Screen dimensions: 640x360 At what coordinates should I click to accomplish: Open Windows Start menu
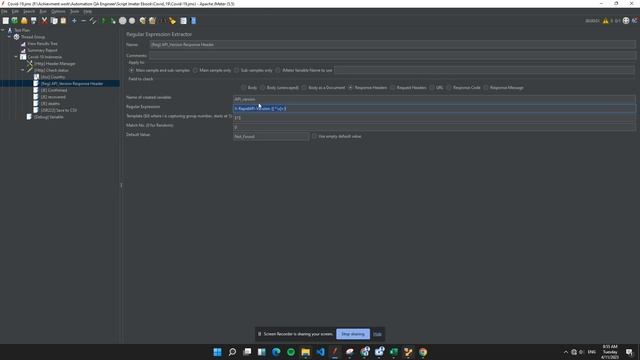[x=218, y=352]
